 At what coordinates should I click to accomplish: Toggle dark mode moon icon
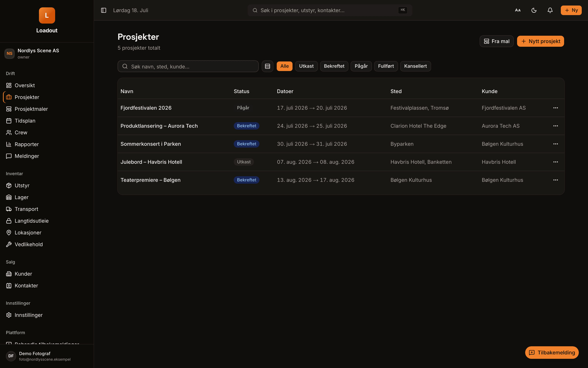click(534, 10)
